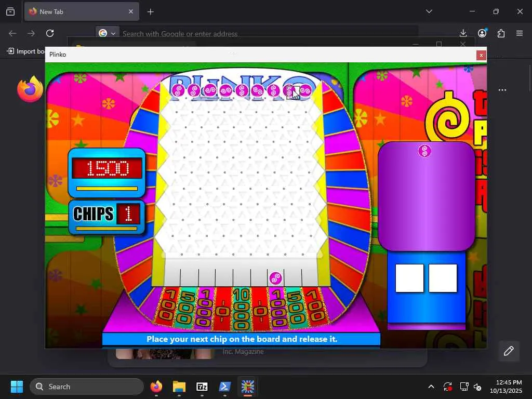Click the chip inside the purple chip holder

click(424, 151)
